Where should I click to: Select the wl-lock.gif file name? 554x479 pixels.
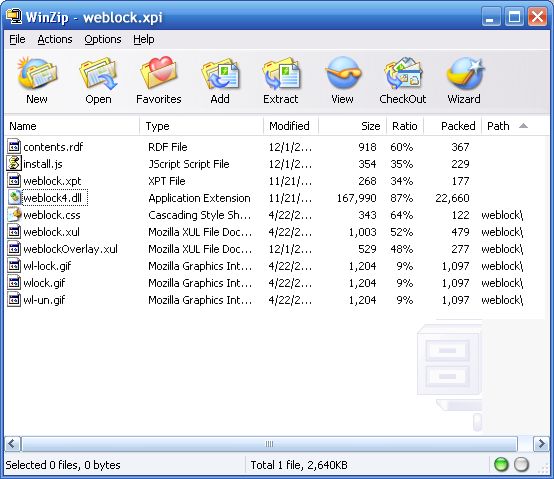click(x=47, y=266)
